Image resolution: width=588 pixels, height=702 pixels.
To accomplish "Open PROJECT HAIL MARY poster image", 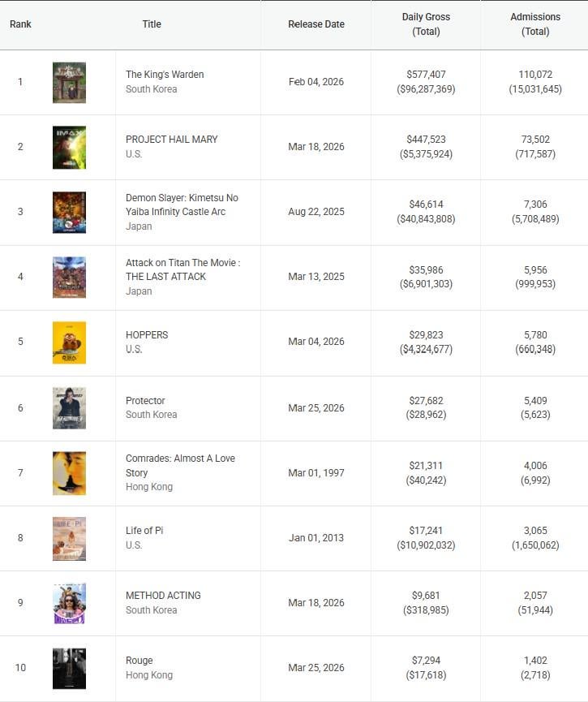I will tap(69, 148).
